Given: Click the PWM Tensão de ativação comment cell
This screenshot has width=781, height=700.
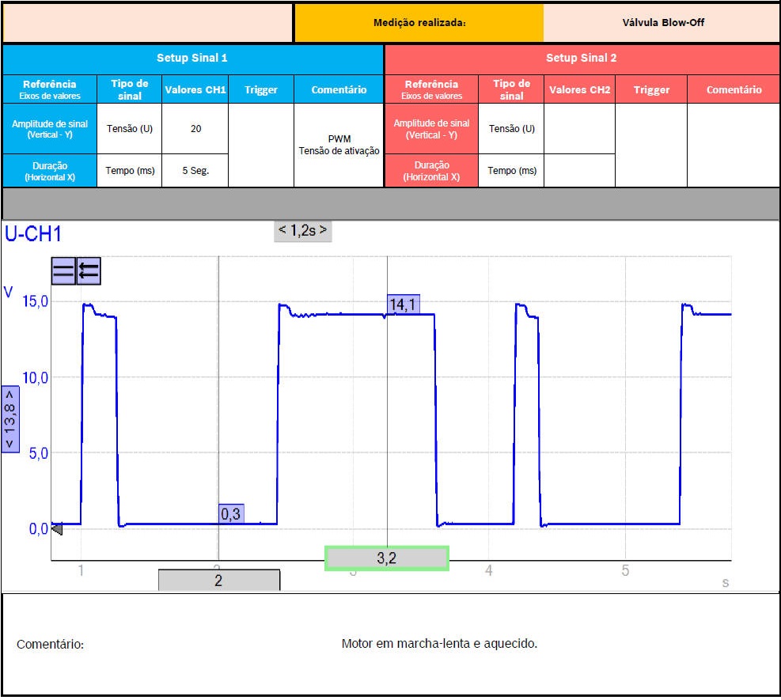Looking at the screenshot, I should [338, 146].
